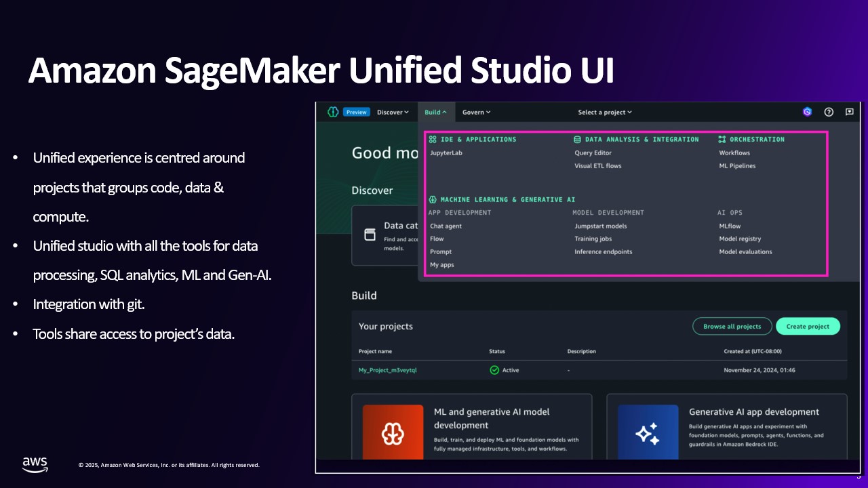Click the November 24, 2024, 01:46 date cell

coord(759,371)
